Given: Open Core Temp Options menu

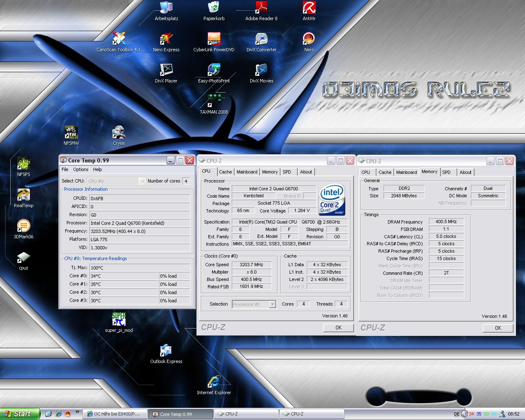Looking at the screenshot, I should [81, 169].
